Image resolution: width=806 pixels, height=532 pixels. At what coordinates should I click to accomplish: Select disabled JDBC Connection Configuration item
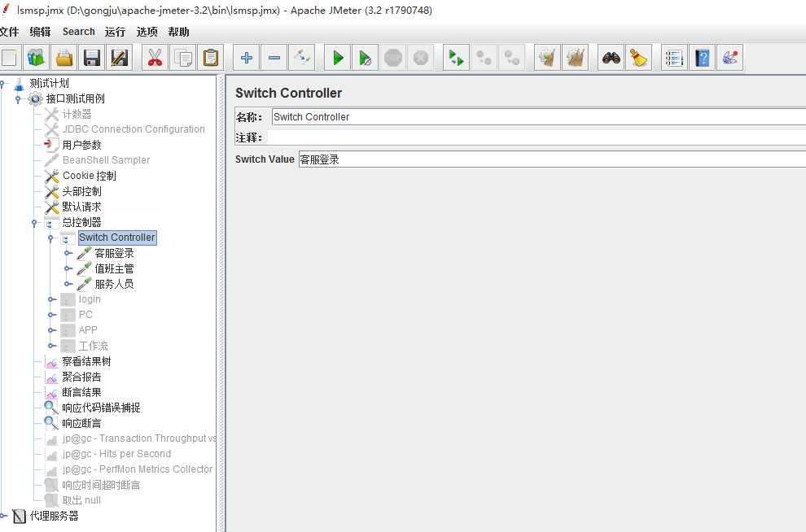tap(134, 129)
